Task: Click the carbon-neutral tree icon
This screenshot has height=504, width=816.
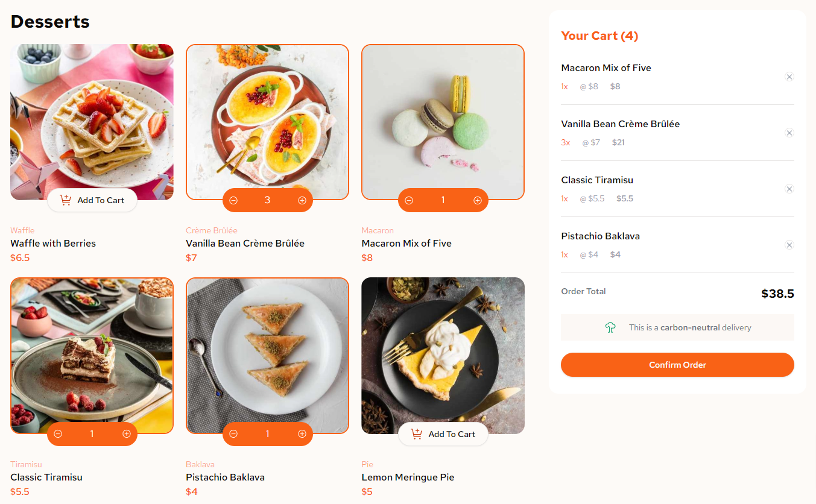Action: (x=610, y=327)
